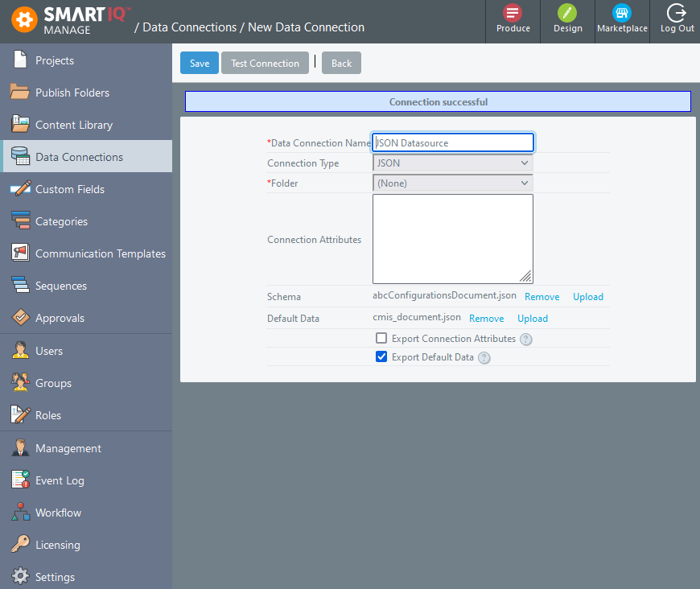Remove the cmis_document.json default data
This screenshot has height=589, width=700.
(486, 319)
